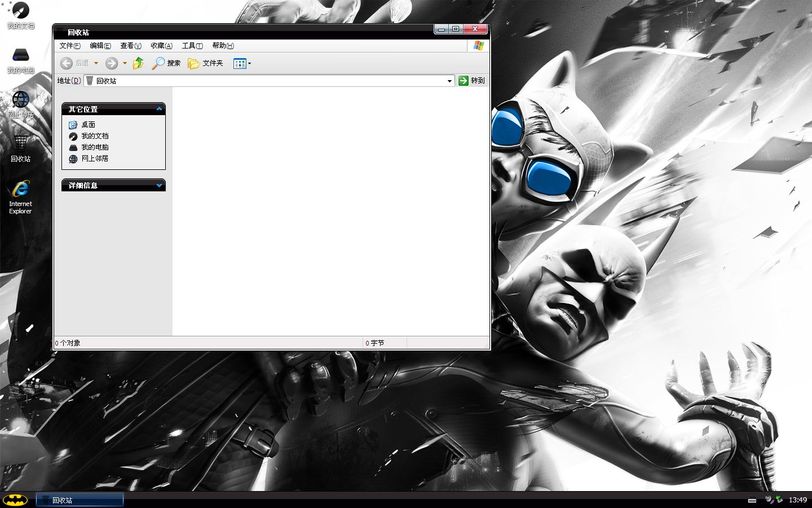The image size is (812, 508).
Task: Open the 我的文档 desktop icon
Action: coord(21,16)
